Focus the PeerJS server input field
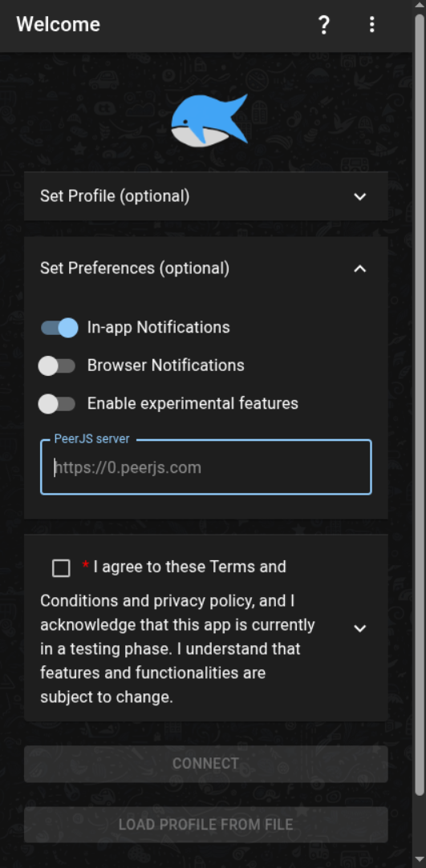 point(206,468)
